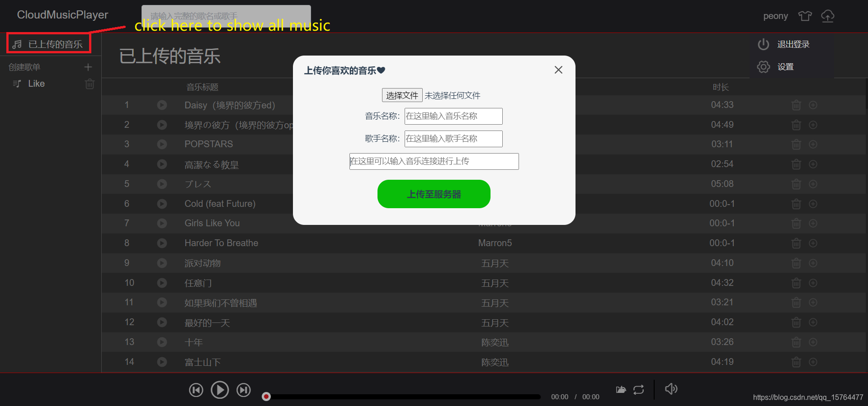Delete track Harder To Breathe
The width and height of the screenshot is (868, 406).
coord(796,243)
